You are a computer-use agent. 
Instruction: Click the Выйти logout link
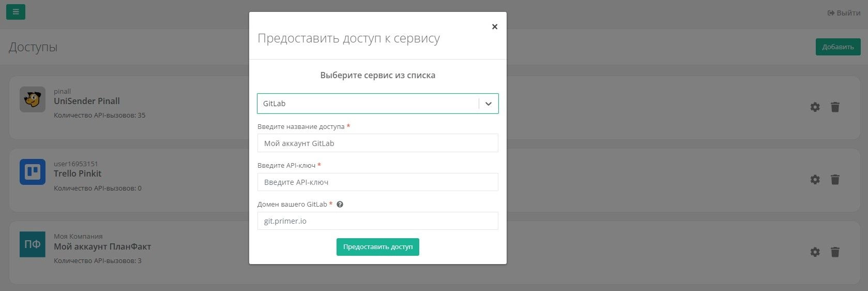(x=844, y=13)
